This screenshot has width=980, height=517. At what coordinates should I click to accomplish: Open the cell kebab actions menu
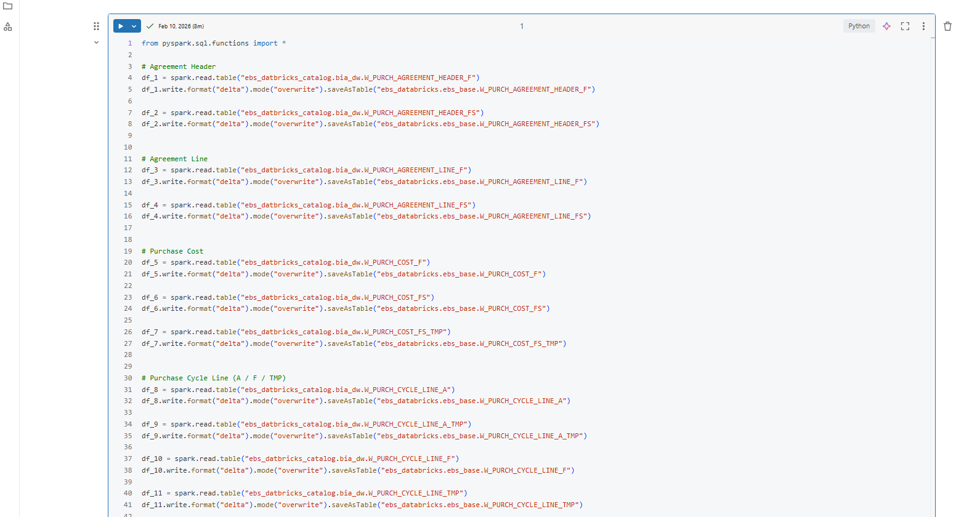click(923, 26)
